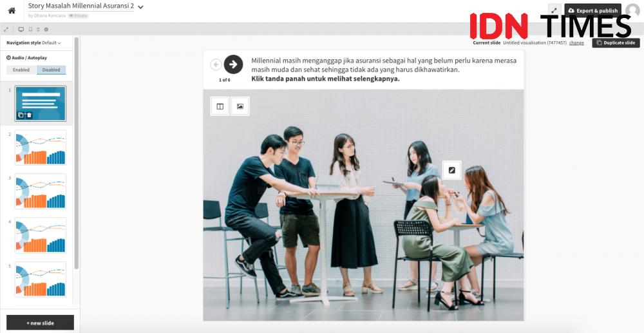Screen dimensions: 644x333
Task: Delete slide 1 with trash icon
Action: pyautogui.click(x=29, y=115)
